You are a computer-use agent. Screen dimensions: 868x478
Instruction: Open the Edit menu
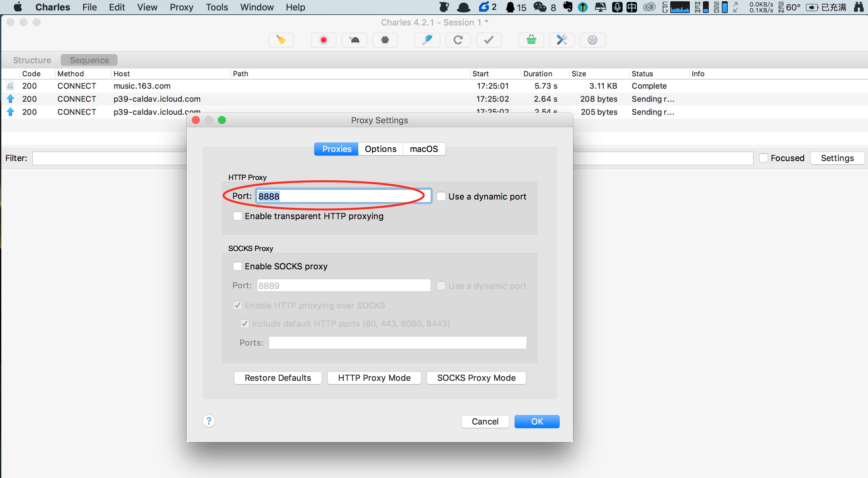click(x=117, y=7)
